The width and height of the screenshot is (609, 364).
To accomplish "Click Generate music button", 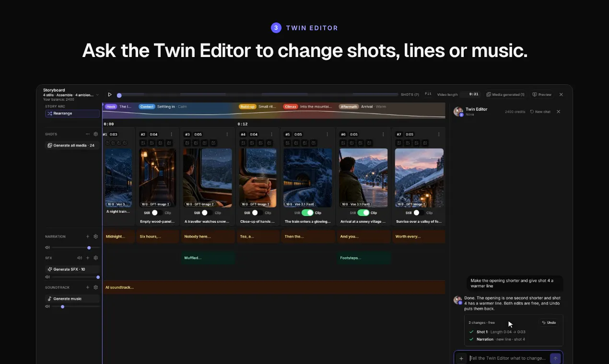I will coord(72,298).
